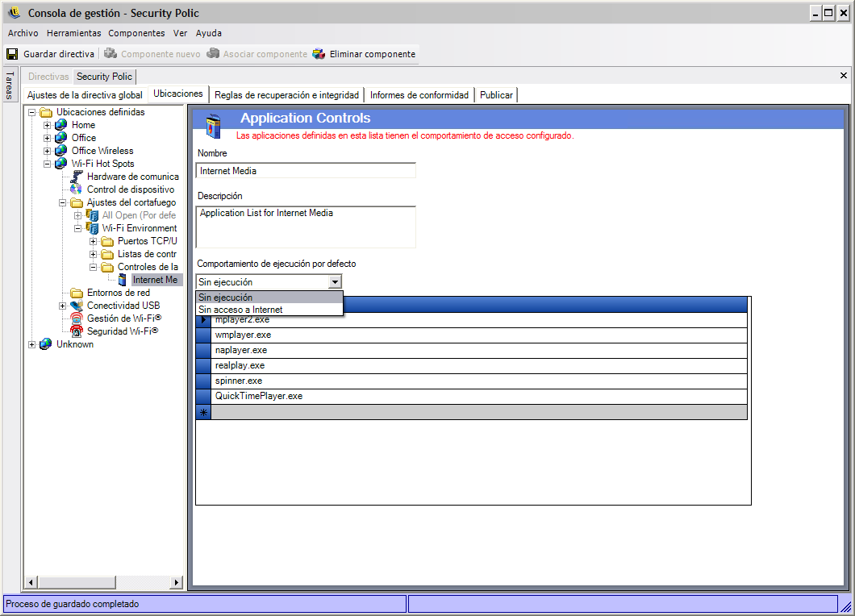Select the Seguridad Wi-Fi icon

77,331
